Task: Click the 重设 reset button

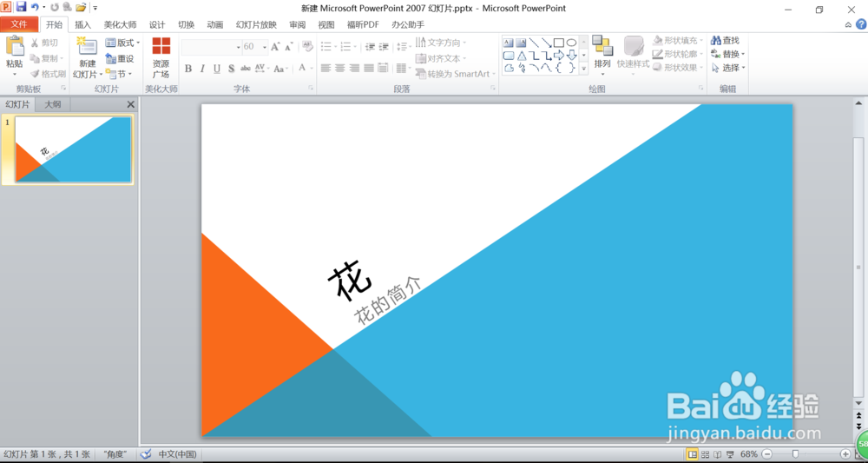Action: click(x=120, y=58)
